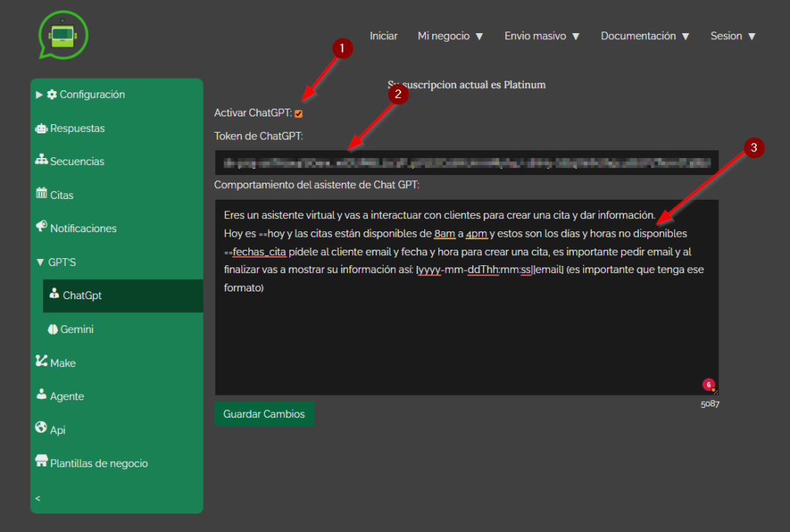Screen dimensions: 790x532
Task: Click the green robot chat logo
Action: [x=63, y=35]
